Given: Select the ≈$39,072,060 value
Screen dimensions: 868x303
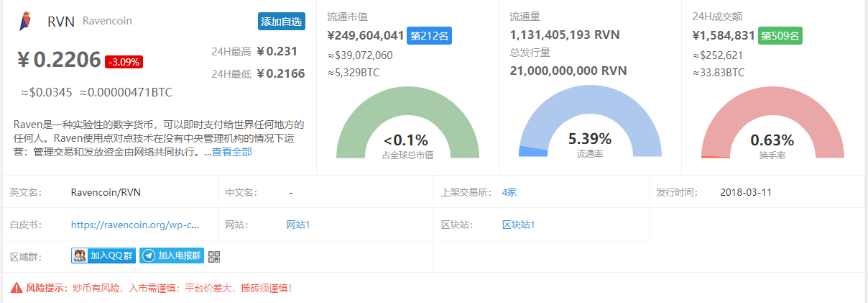Looking at the screenshot, I should (360, 55).
